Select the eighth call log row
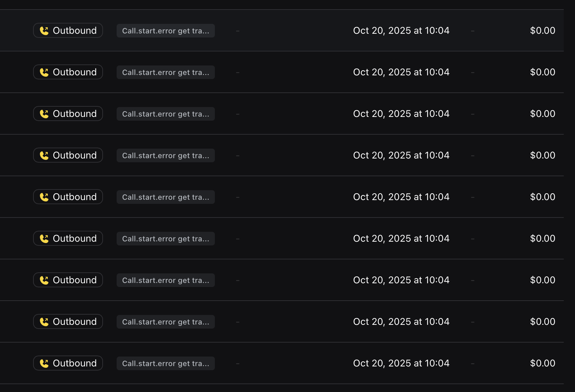575x392 pixels. click(287, 321)
